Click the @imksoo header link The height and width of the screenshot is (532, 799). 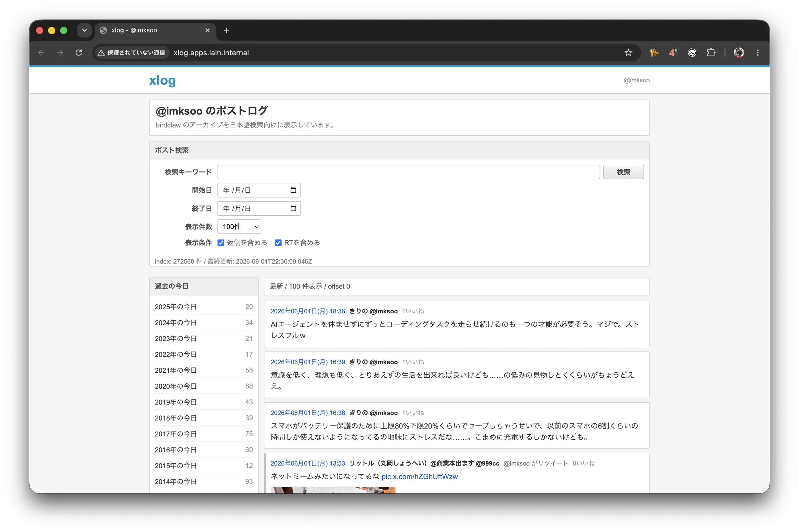click(636, 80)
